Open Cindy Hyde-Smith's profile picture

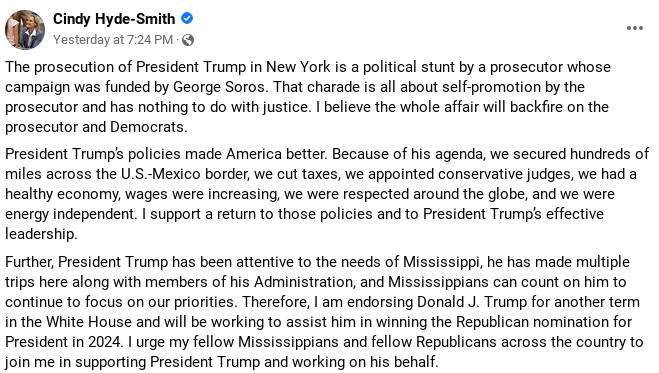(x=25, y=30)
